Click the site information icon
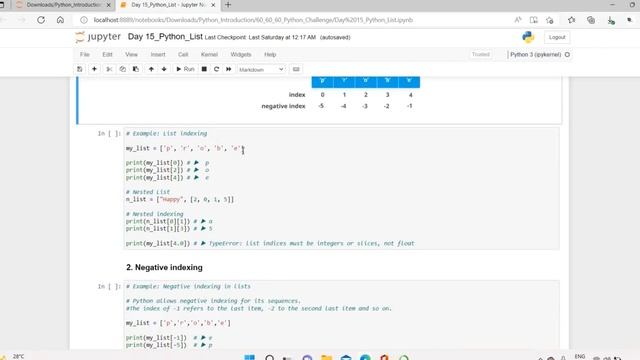This screenshot has height=360, width=640. 84,20
